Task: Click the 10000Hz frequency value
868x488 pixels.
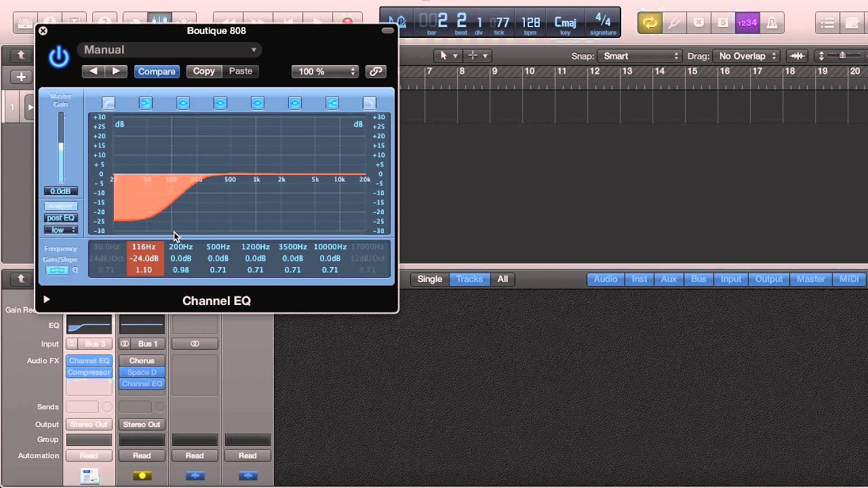Action: 330,247
